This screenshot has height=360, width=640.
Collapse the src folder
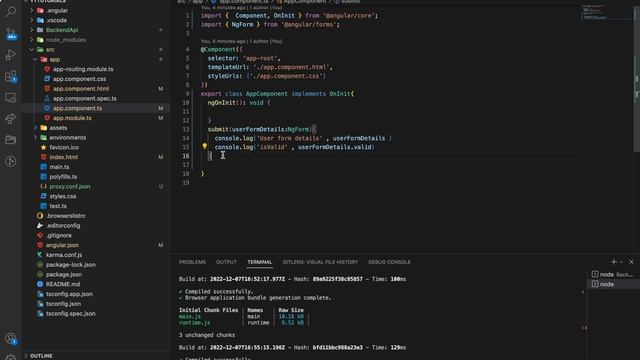(x=32, y=49)
